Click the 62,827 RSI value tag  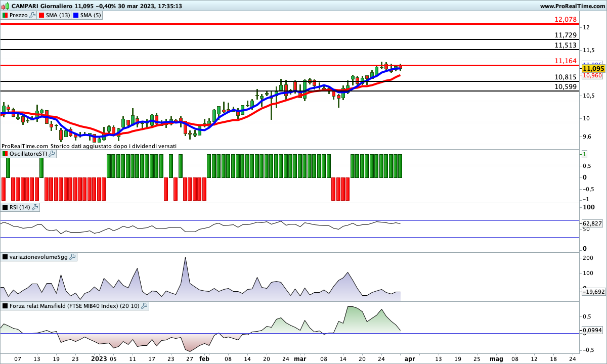pos(592,223)
